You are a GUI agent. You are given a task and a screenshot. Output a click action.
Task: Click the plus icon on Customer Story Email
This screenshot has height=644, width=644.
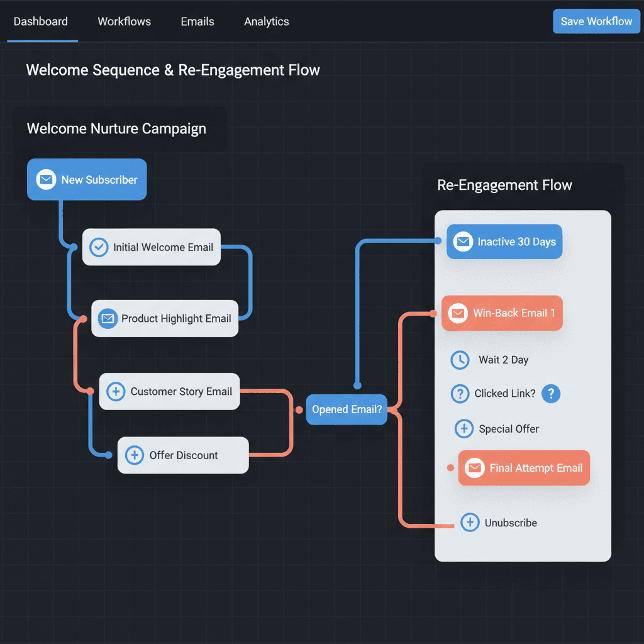point(116,391)
